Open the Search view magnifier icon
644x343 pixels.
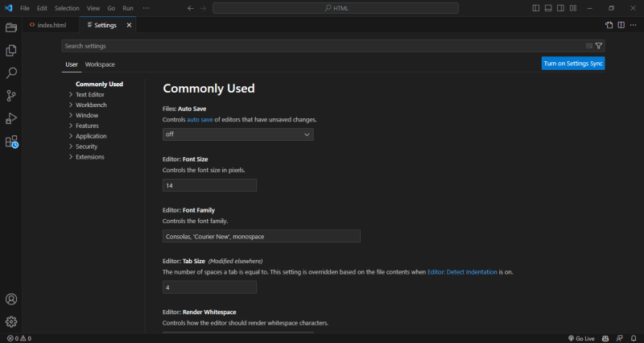11,73
